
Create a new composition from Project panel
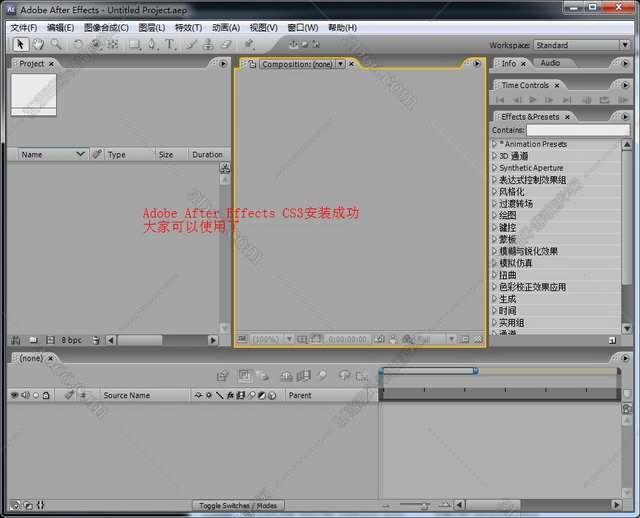pyautogui.click(x=50, y=340)
